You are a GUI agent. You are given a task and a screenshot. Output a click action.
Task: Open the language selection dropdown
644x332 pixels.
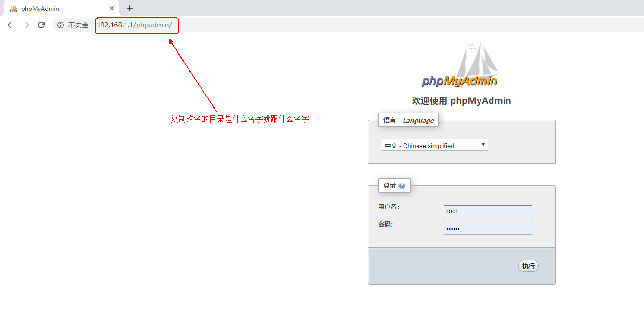(x=434, y=145)
